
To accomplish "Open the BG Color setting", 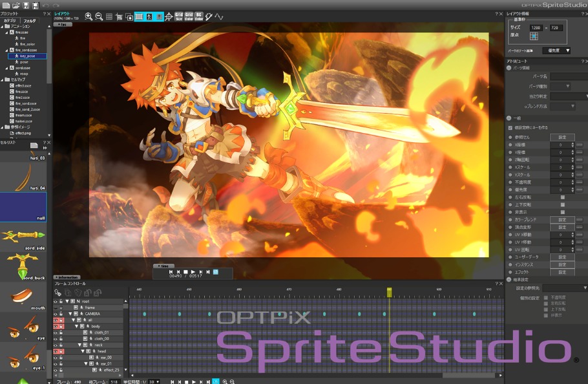I will [199, 16].
